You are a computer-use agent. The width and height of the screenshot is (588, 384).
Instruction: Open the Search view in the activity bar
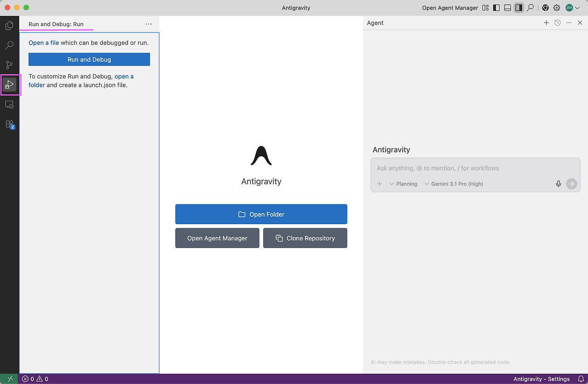pos(9,45)
